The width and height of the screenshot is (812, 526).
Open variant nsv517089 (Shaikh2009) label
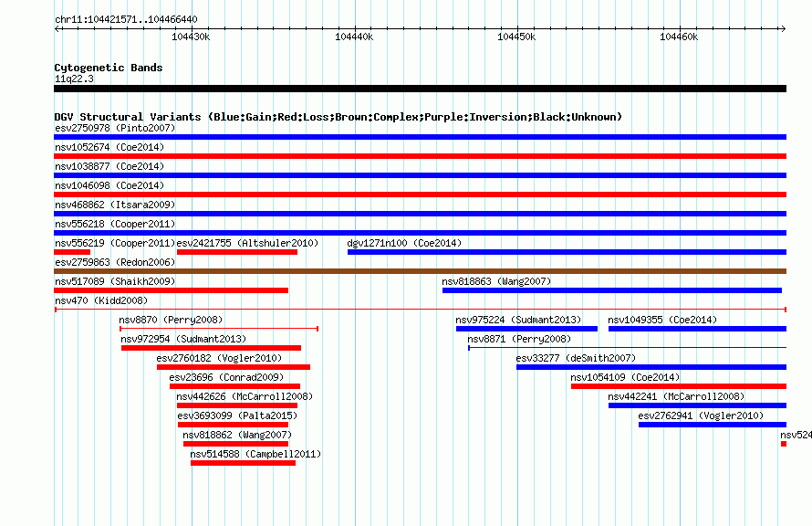click(115, 281)
